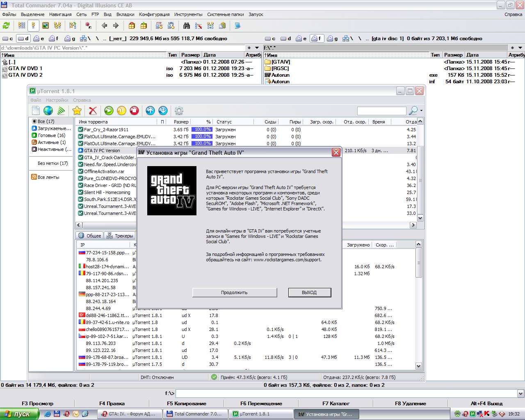Viewport: 525px width, 420px height.
Task: Remove torrent with the red X icon
Action: point(93,110)
